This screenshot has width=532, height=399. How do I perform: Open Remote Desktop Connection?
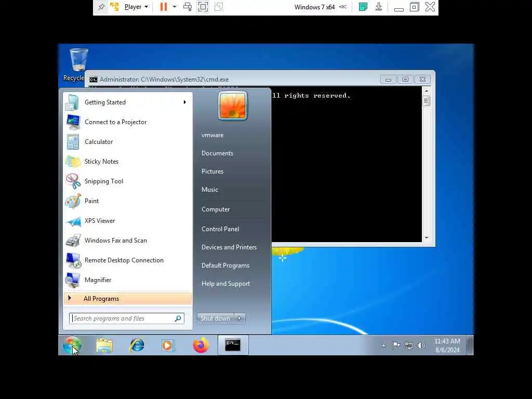pos(128,260)
